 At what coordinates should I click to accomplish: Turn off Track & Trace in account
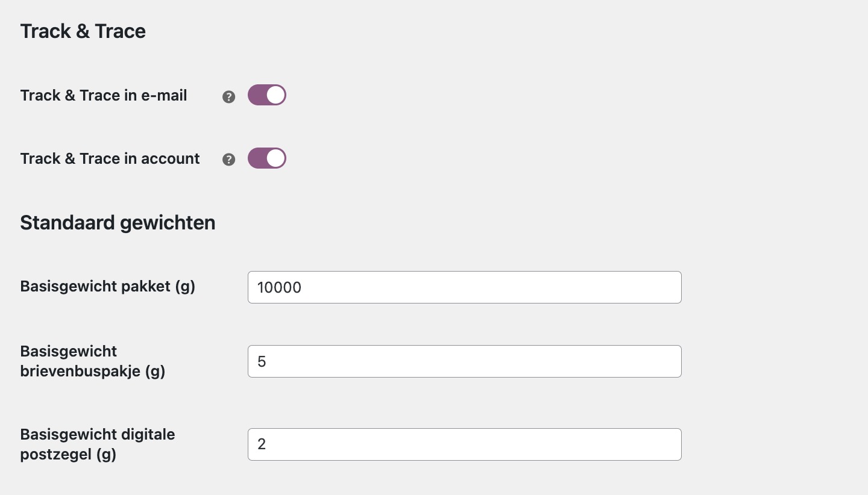267,158
